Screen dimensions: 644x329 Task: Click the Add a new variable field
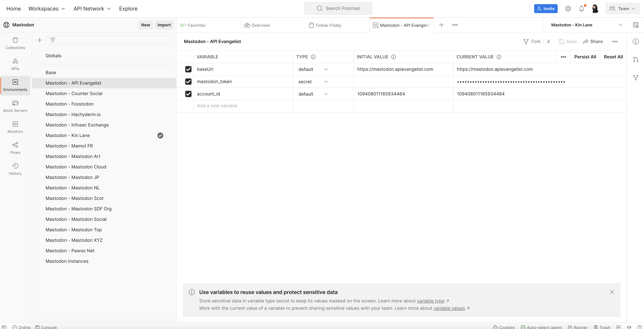click(x=243, y=106)
